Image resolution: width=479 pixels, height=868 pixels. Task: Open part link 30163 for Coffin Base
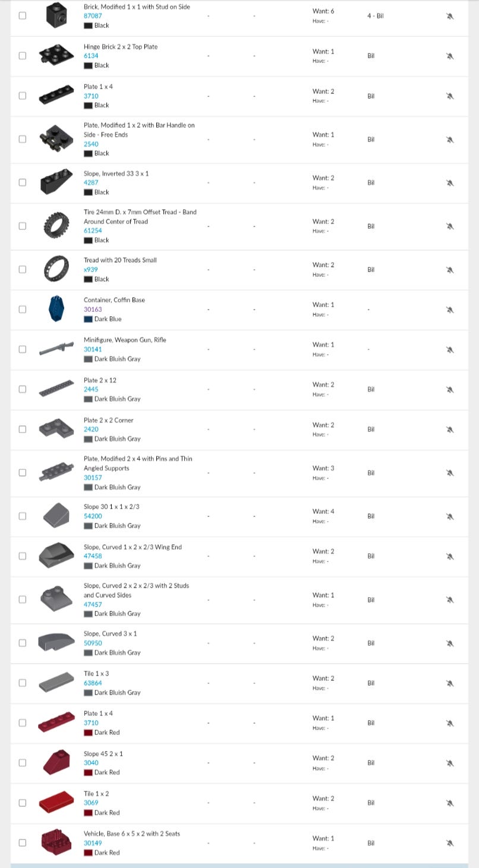click(x=93, y=310)
